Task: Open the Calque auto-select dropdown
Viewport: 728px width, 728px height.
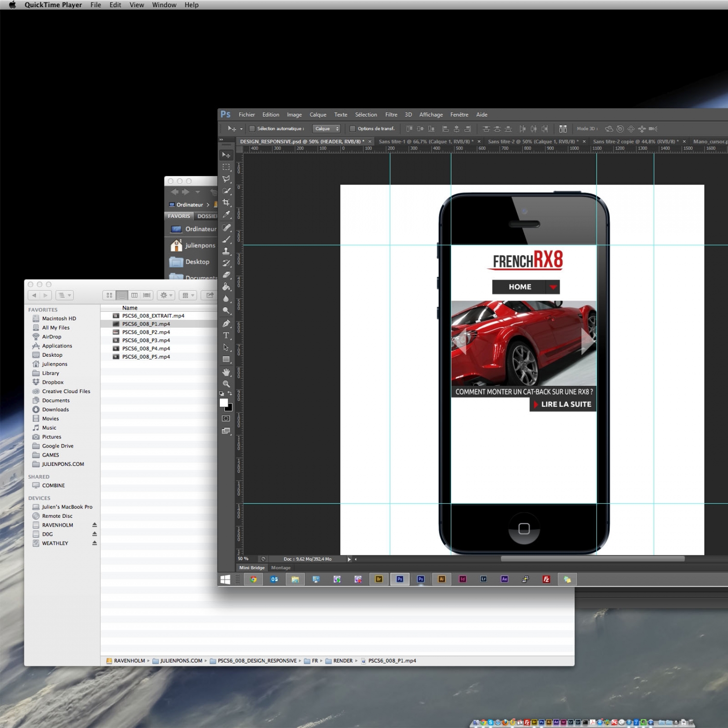Action: pyautogui.click(x=326, y=129)
